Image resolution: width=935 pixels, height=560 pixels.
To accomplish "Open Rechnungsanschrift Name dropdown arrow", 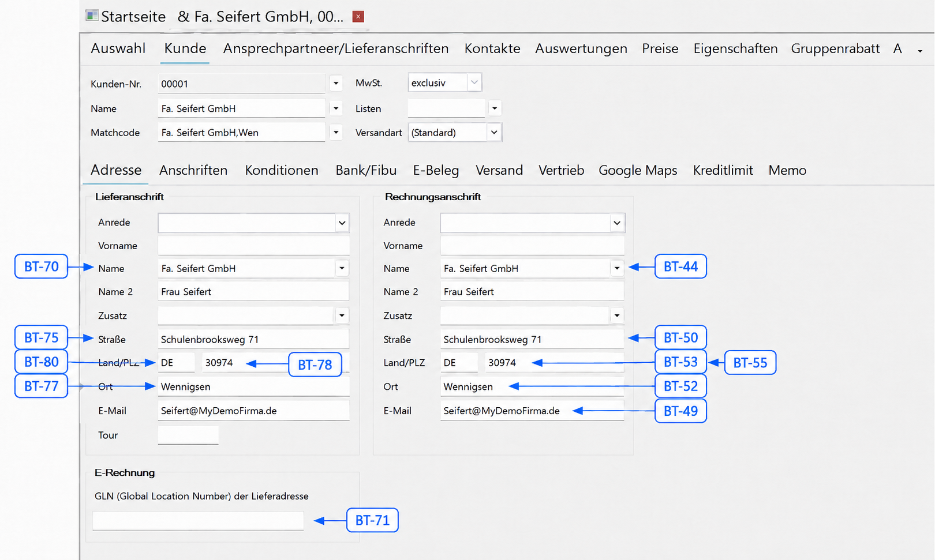I will click(617, 268).
